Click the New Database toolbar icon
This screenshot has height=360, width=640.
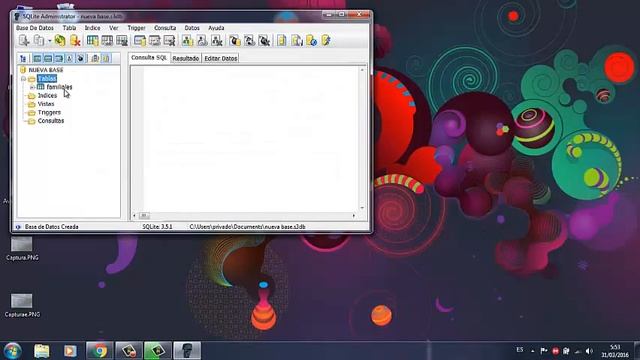(x=24, y=40)
